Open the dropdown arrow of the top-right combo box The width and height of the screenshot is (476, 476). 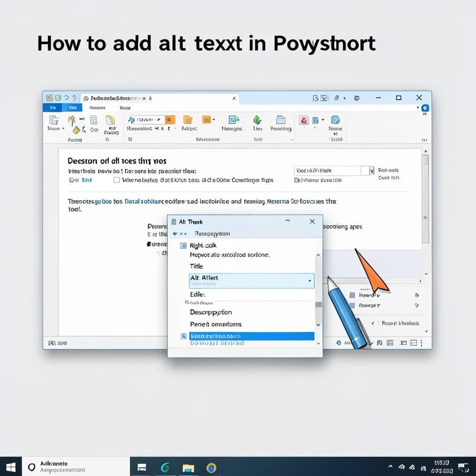(372, 171)
